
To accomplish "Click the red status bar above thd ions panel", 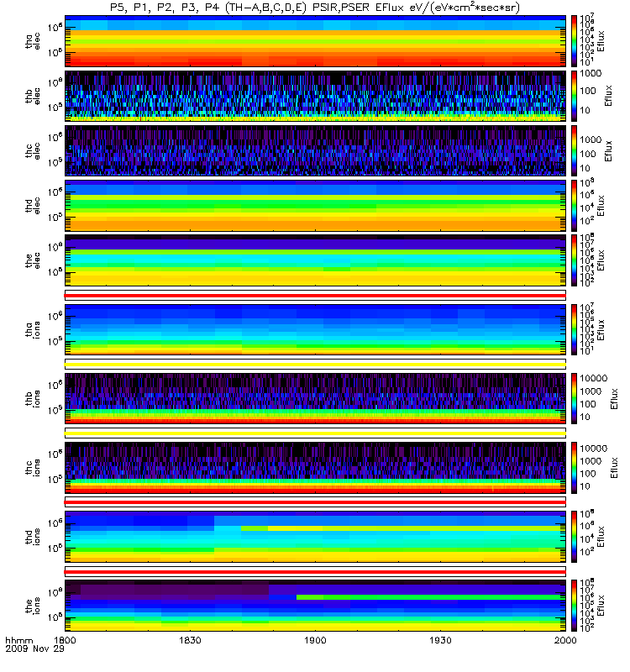I will tap(315, 502).
